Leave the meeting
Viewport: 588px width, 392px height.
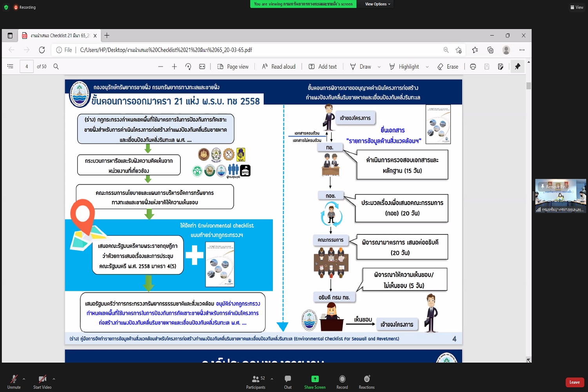tap(575, 382)
